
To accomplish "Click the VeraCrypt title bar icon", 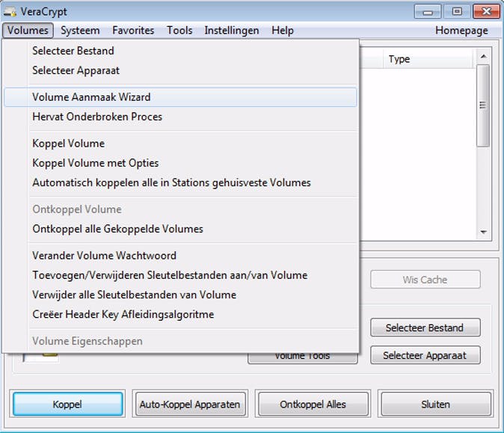I will click(10, 12).
